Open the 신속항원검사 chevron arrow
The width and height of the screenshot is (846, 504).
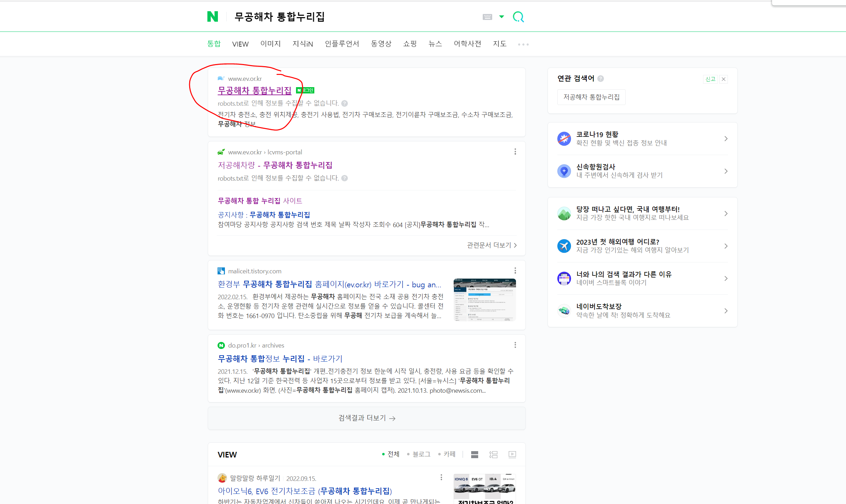tap(726, 171)
